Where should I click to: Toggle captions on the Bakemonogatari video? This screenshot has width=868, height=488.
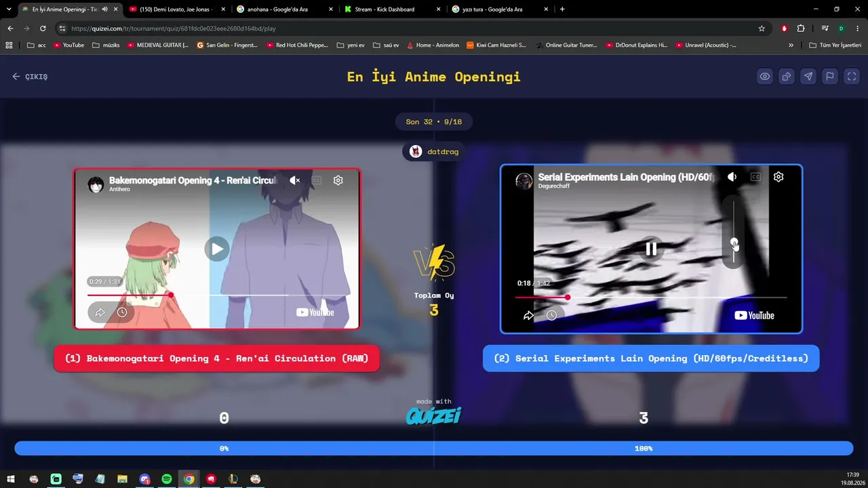[317, 180]
